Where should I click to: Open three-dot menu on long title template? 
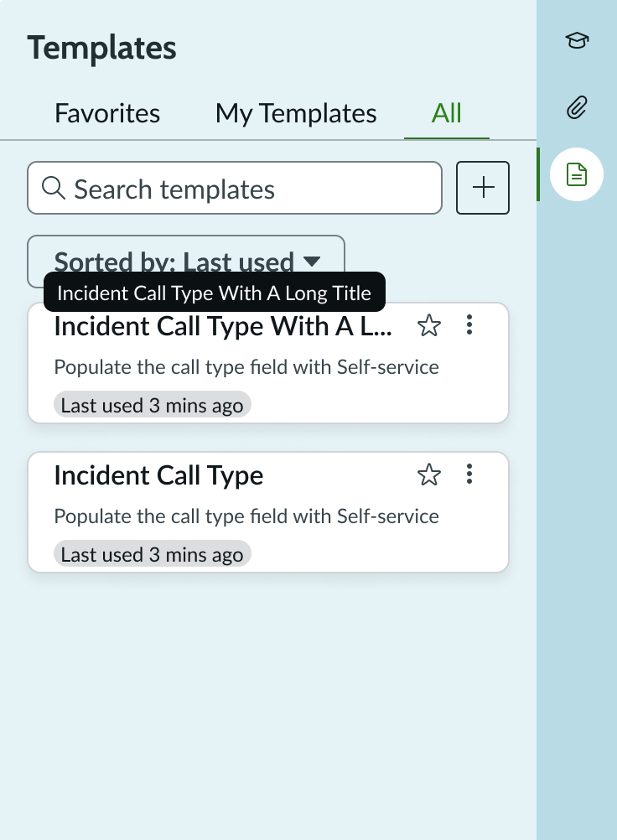[x=469, y=325]
